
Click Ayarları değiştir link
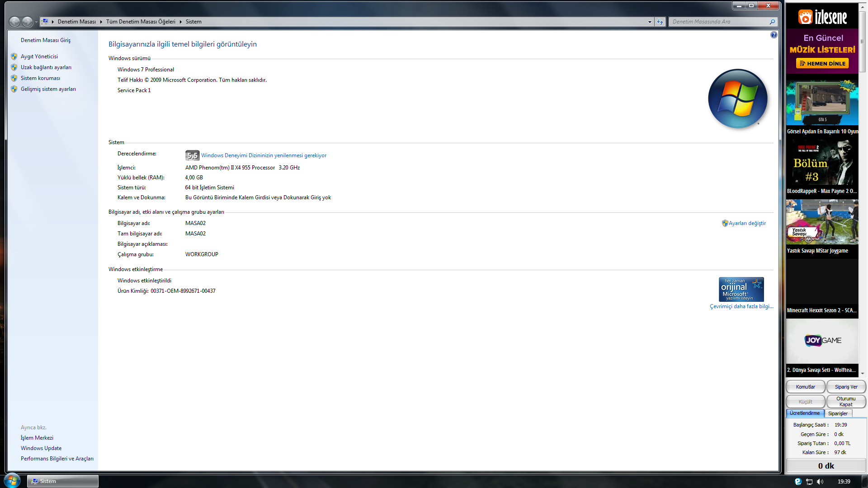[747, 223]
